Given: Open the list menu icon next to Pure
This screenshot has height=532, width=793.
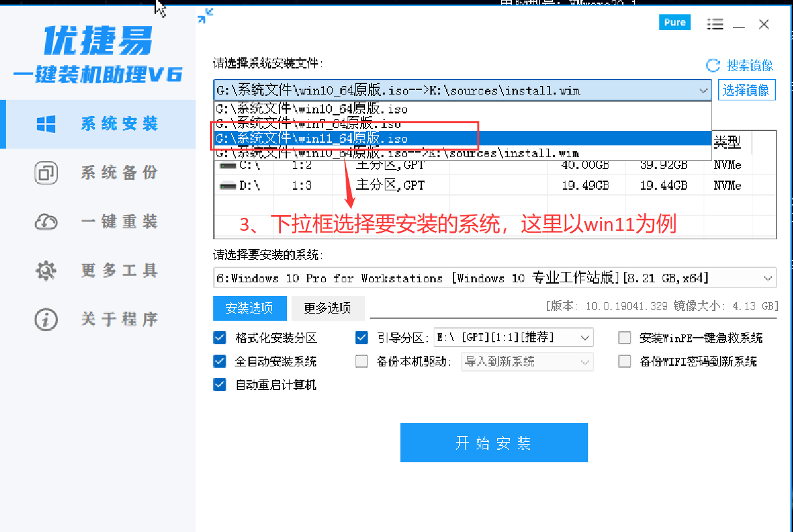Looking at the screenshot, I should [715, 25].
